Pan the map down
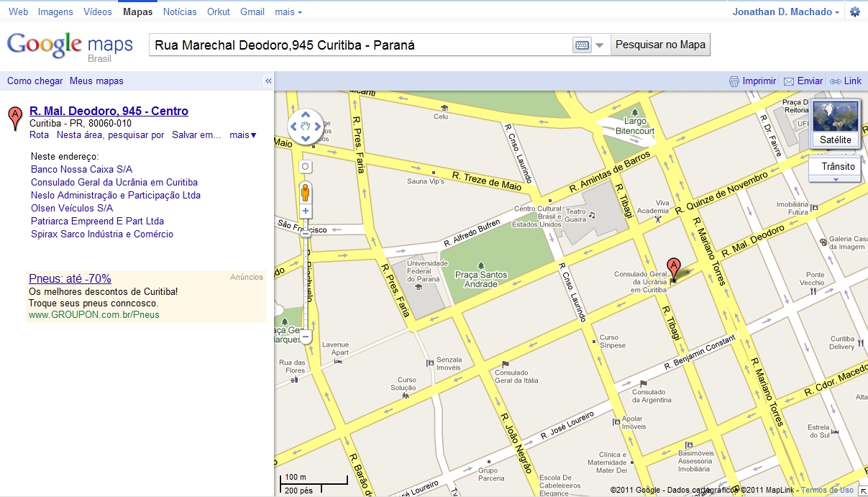 (x=305, y=140)
